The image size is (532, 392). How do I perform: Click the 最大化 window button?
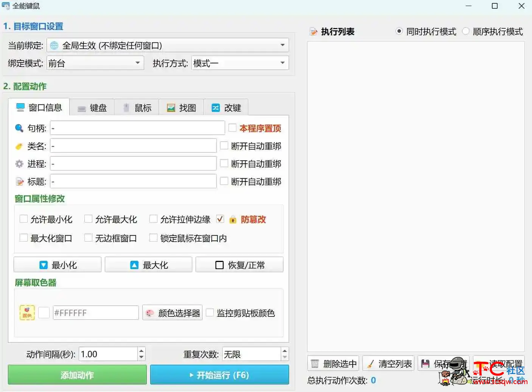148,265
